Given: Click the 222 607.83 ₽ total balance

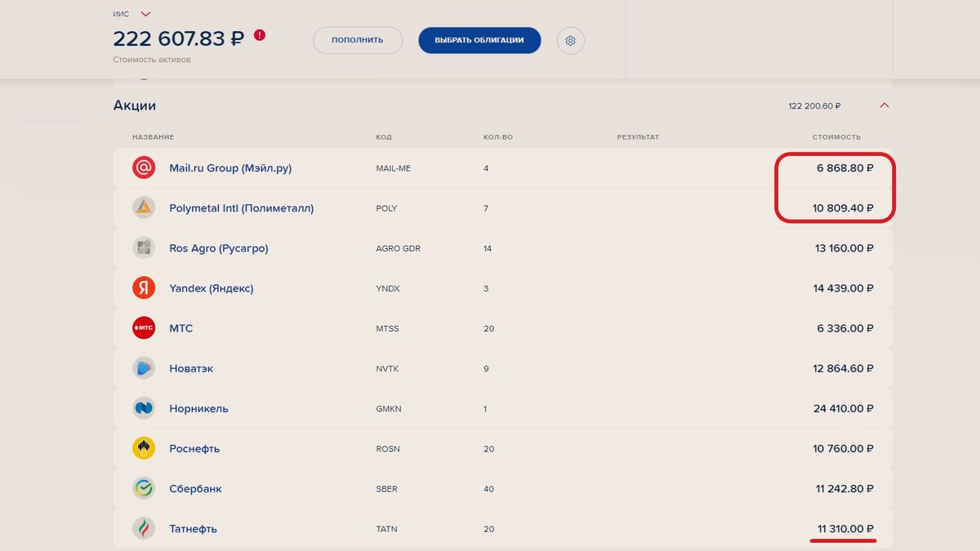Looking at the screenshot, I should (178, 38).
